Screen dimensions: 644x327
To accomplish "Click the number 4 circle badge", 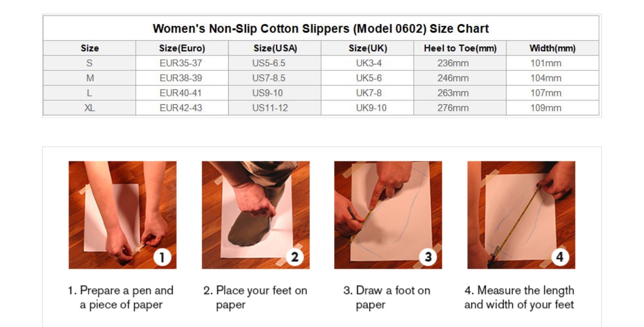I will pyautogui.click(x=560, y=257).
